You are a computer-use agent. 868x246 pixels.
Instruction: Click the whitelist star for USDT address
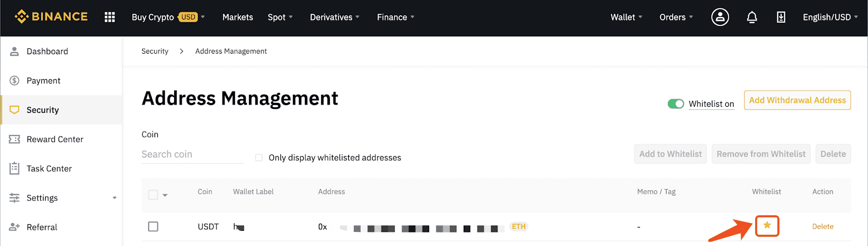[x=767, y=225]
